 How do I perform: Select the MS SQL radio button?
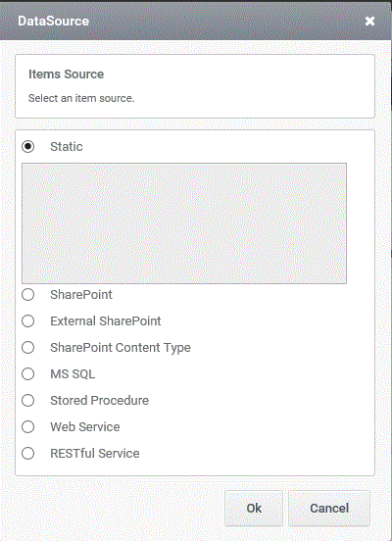(28, 374)
